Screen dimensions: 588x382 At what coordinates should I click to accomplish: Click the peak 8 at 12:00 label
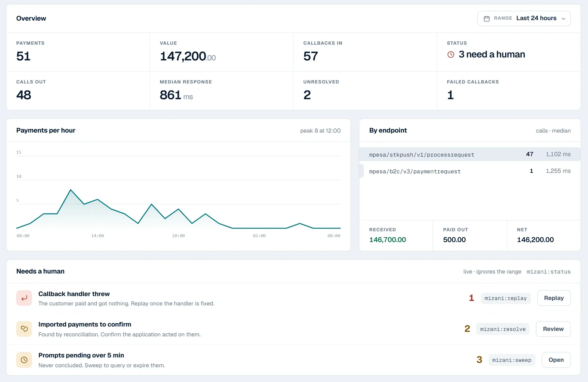click(x=321, y=131)
